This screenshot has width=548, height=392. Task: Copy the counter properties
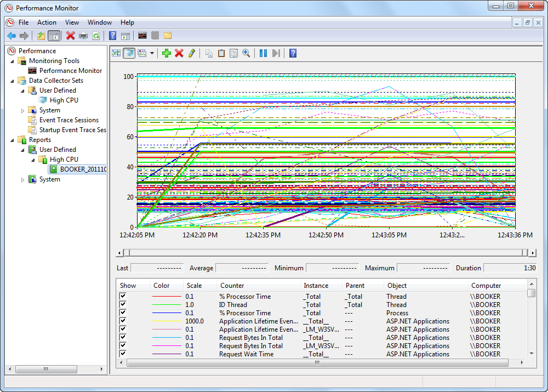[x=209, y=53]
